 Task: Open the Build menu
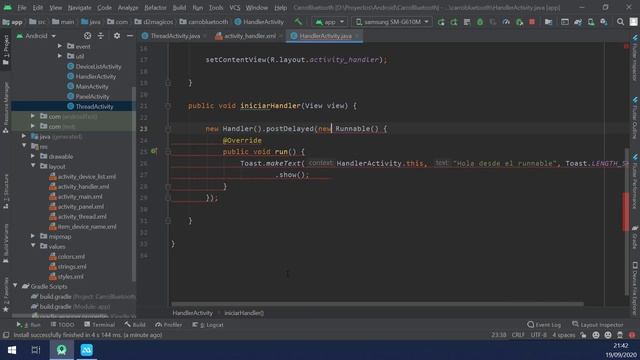click(x=179, y=8)
